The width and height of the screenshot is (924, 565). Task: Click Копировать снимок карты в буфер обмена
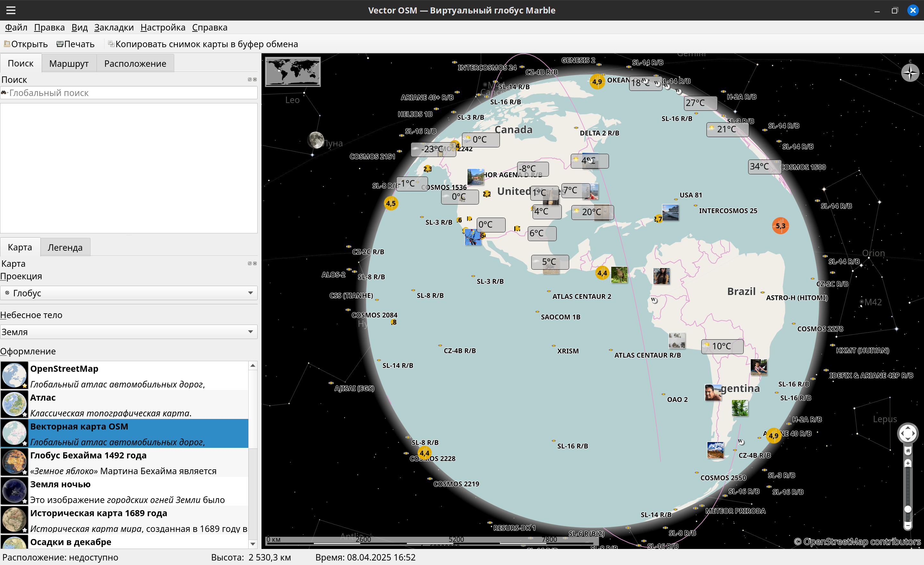click(x=202, y=44)
